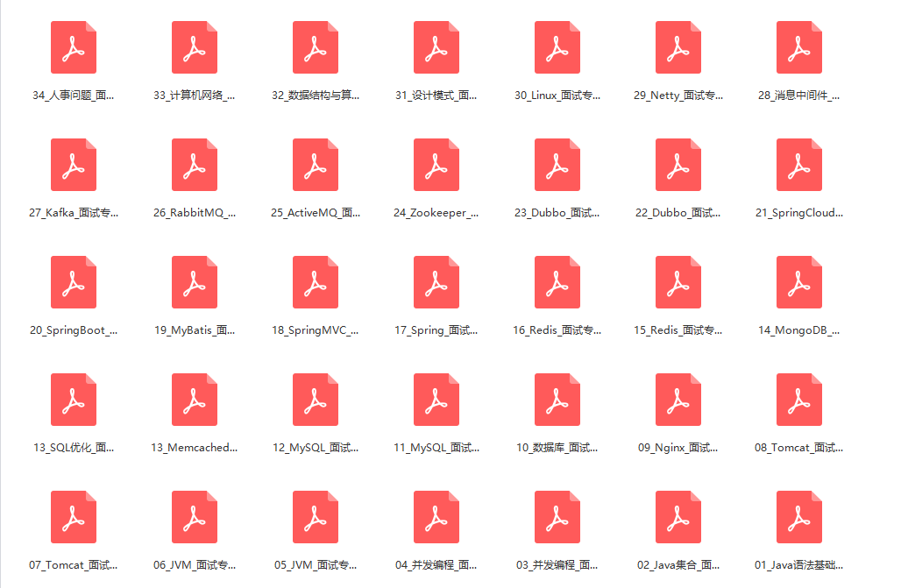
Task: Select the 34_人事问题 PDF file icon
Action: pyautogui.click(x=74, y=47)
